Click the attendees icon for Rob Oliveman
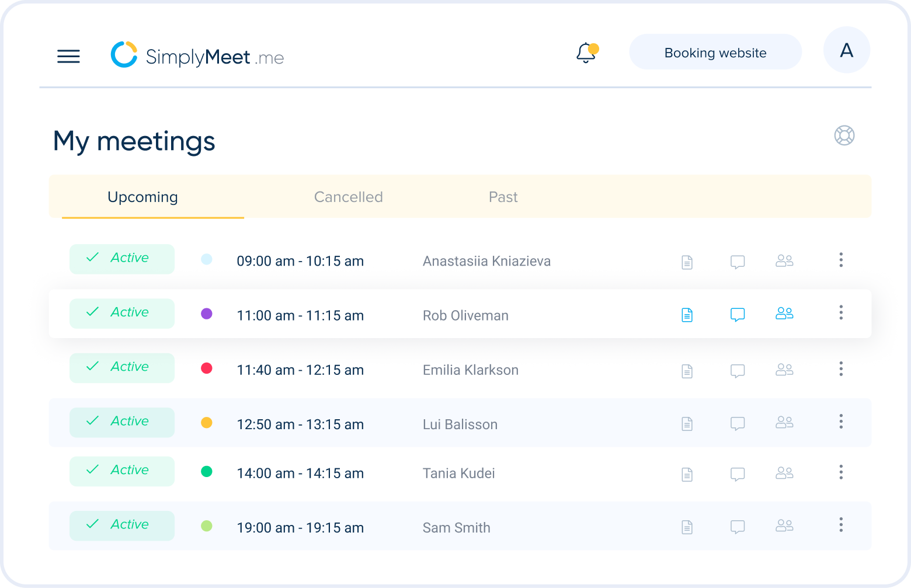The height and width of the screenshot is (588, 911). click(x=784, y=313)
